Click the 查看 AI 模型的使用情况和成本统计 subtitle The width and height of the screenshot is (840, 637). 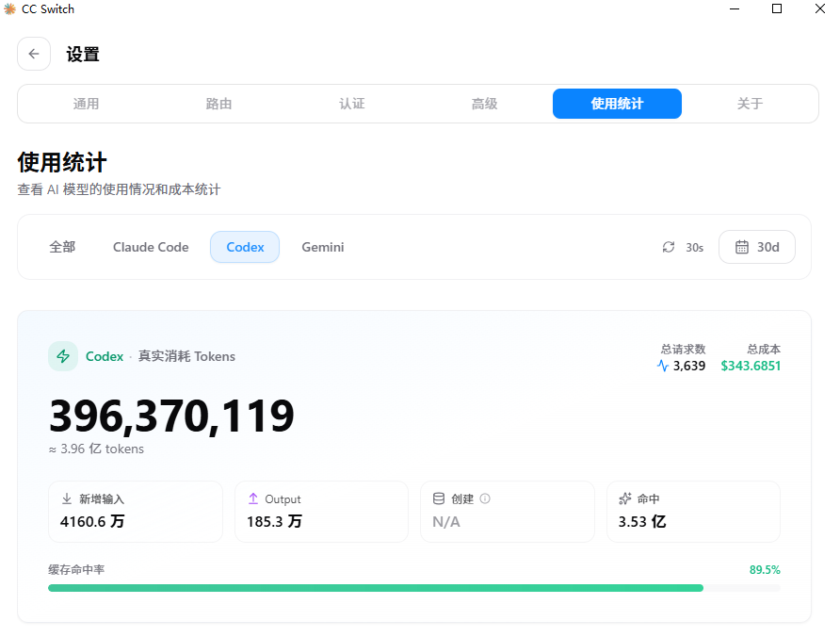tap(119, 189)
